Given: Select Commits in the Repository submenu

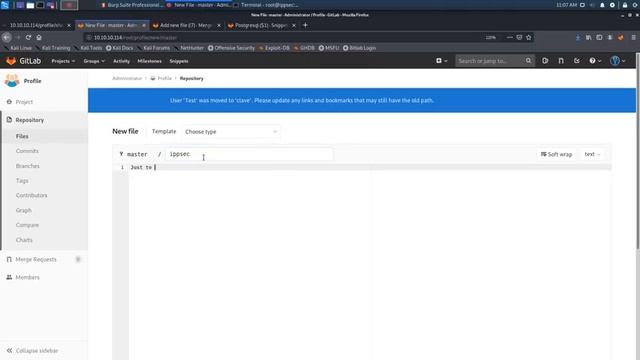Looking at the screenshot, I should click(27, 151).
